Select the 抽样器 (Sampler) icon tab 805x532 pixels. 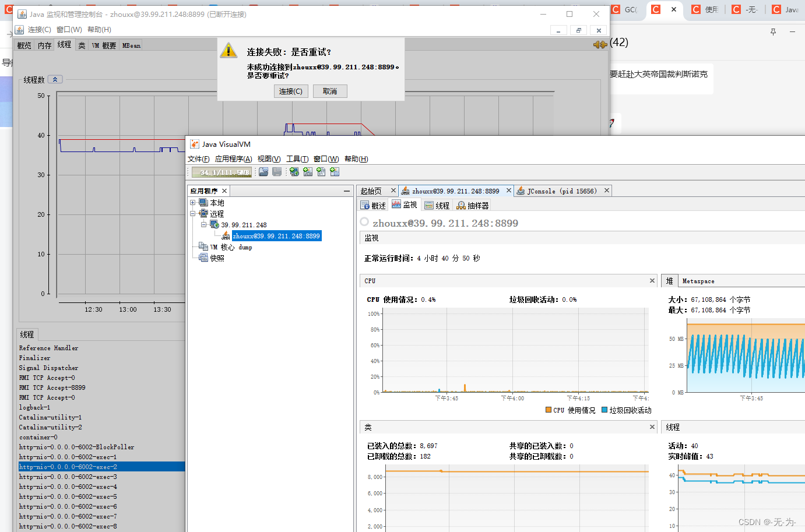(472, 205)
